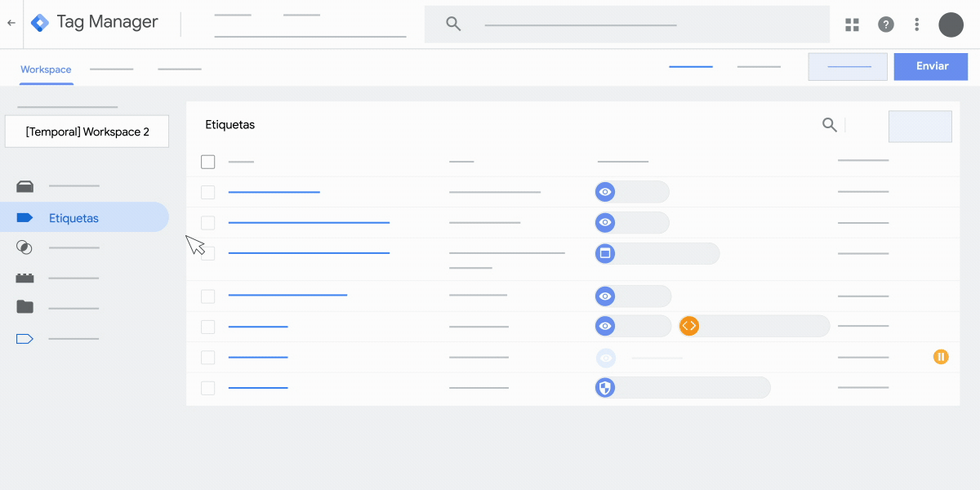Open the Activadores half-circle icon in sidebar
980x490 pixels.
[24, 247]
